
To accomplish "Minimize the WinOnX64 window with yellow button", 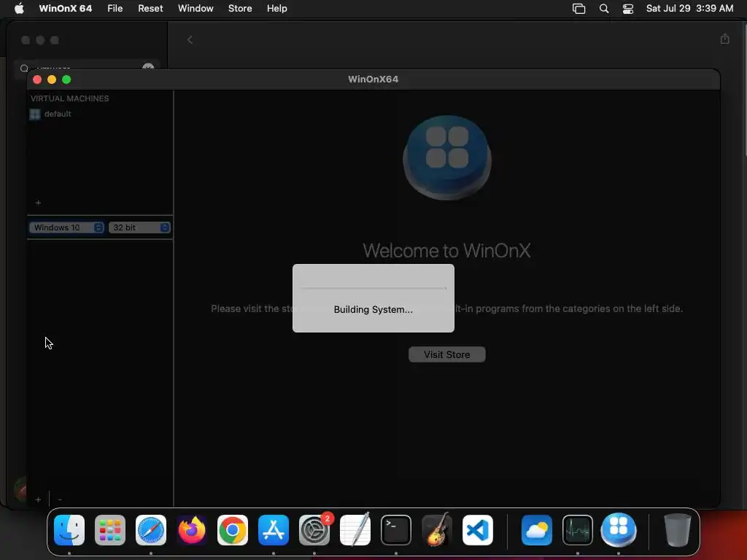I will point(52,79).
